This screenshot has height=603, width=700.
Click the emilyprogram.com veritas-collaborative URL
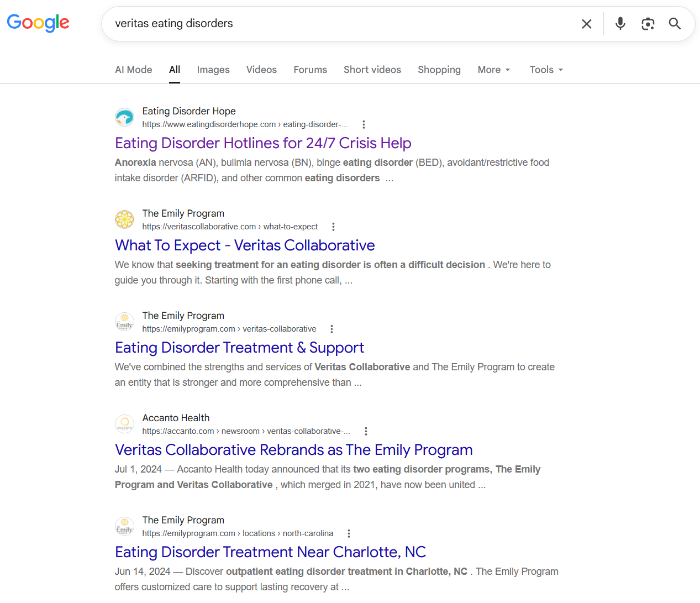(x=229, y=329)
